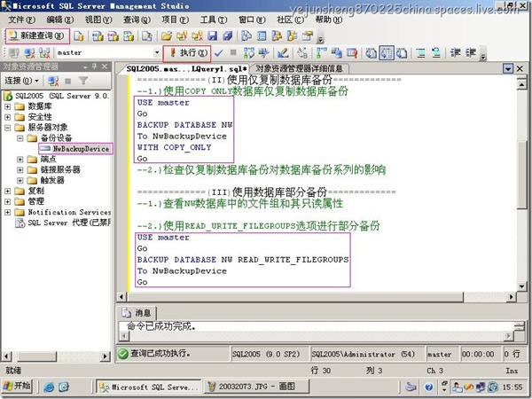Image resolution: width=532 pixels, height=399 pixels.
Task: Select the Notification Services tree item
Action: pyautogui.click(x=69, y=212)
